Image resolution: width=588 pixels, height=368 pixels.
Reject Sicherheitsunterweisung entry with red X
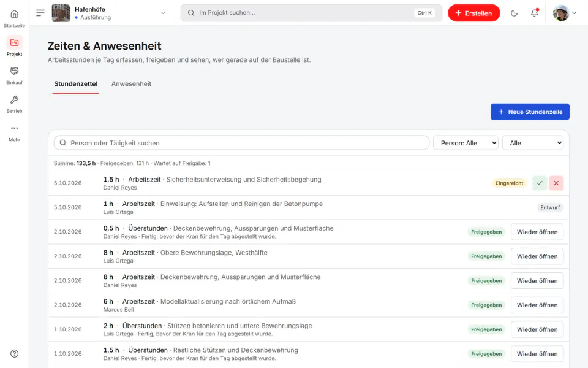tap(556, 183)
